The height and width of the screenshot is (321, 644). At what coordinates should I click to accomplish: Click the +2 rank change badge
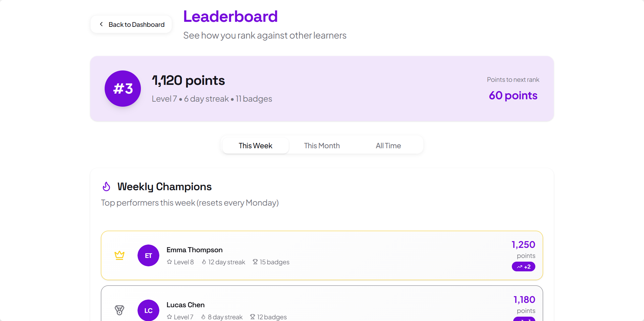coord(523,267)
